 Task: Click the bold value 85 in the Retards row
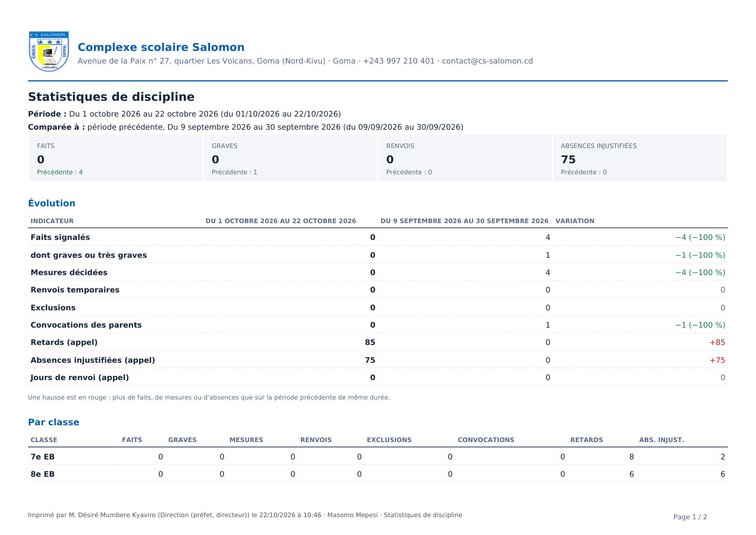pos(370,342)
